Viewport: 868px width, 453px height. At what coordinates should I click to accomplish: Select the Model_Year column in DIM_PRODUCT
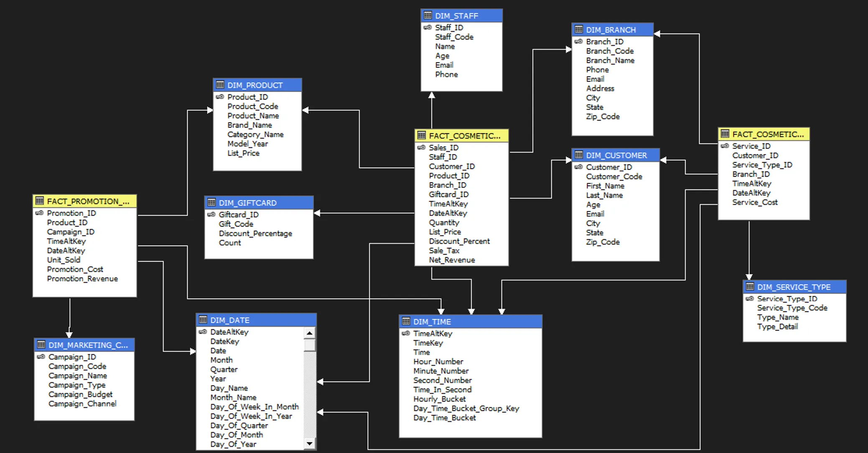pyautogui.click(x=247, y=143)
